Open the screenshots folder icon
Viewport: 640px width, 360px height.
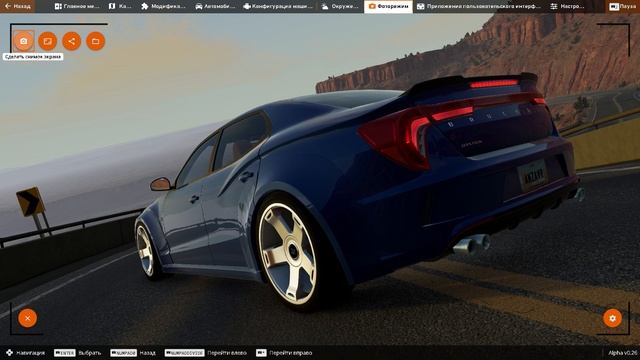[96, 41]
